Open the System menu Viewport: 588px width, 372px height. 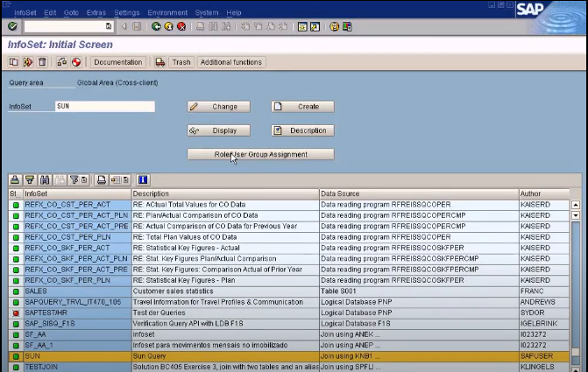tap(207, 12)
